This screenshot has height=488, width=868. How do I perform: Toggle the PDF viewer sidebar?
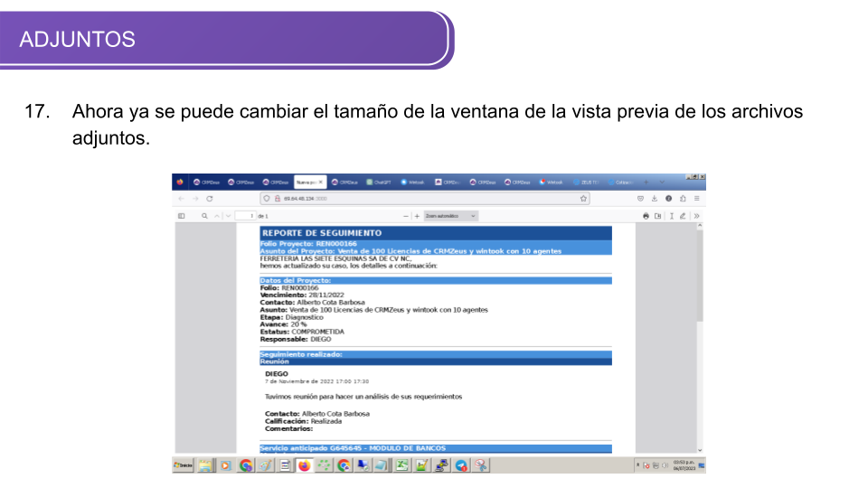[181, 216]
